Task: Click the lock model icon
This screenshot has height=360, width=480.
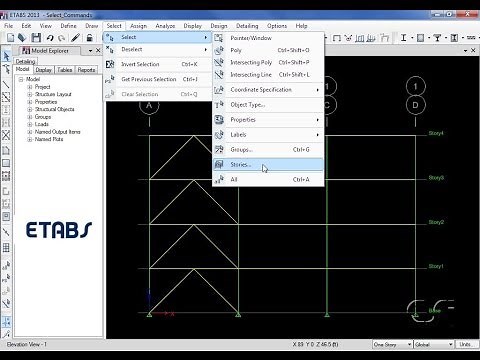Action: (x=89, y=38)
